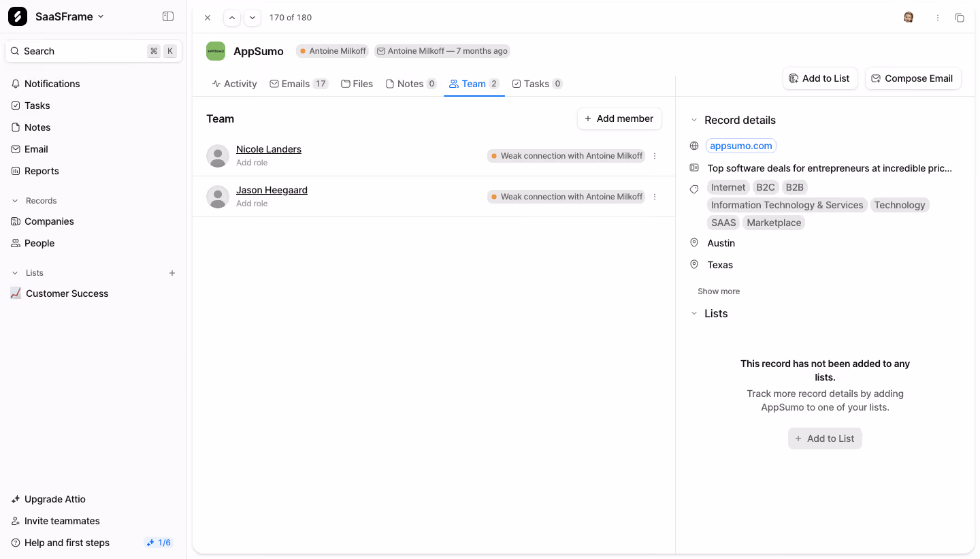The image size is (980, 559).
Task: Click Upgrade Attio
Action: tap(48, 499)
